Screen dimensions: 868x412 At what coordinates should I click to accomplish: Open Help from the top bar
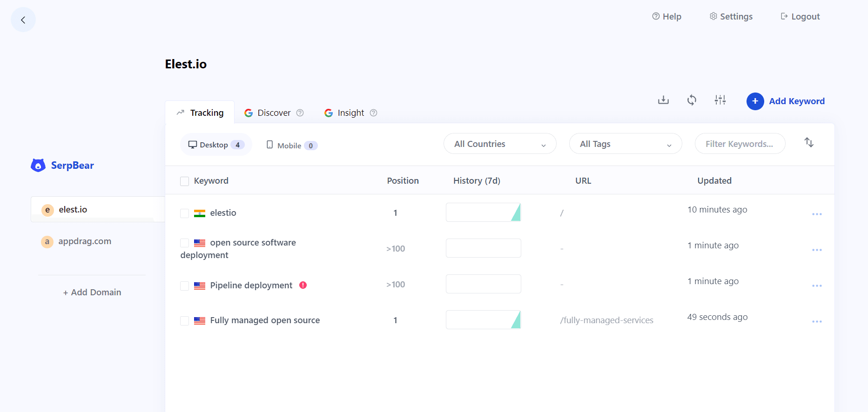tap(666, 17)
